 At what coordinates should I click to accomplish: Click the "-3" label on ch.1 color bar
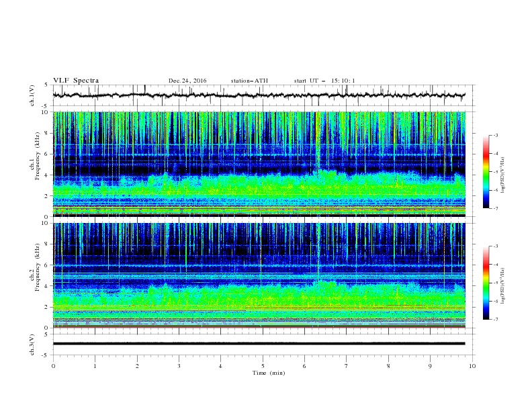495,136
